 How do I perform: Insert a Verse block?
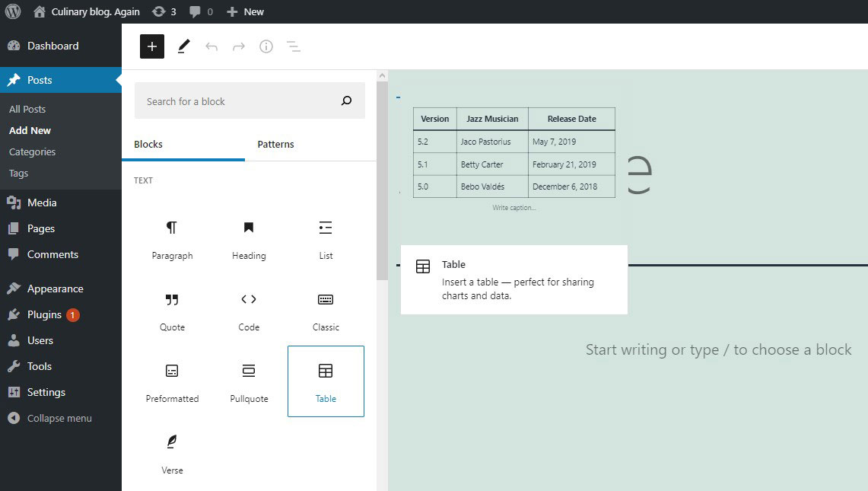coord(172,454)
